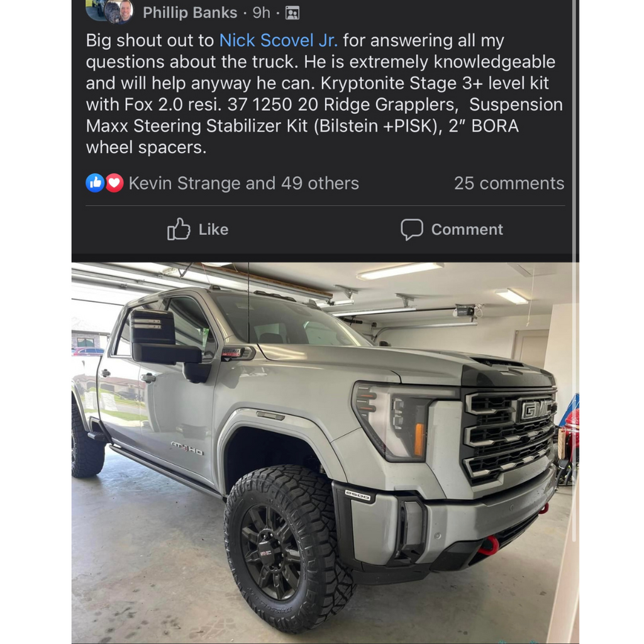Click the group audience icon beside 9h
The width and height of the screenshot is (644, 644).
(x=292, y=13)
